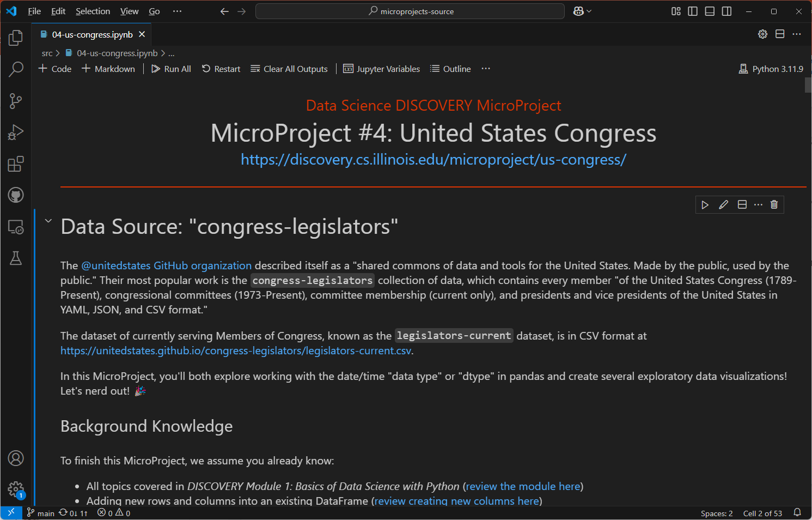Open the Explorer view in activity bar
The image size is (812, 520).
click(16, 38)
